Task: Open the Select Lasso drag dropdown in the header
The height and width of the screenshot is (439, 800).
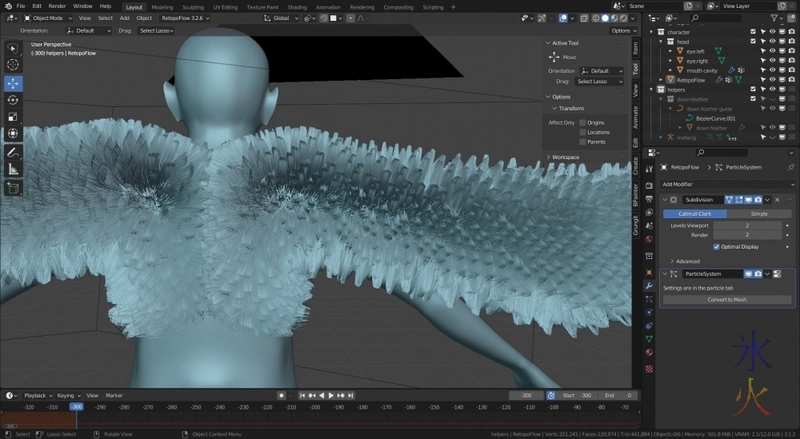Action: coord(156,31)
